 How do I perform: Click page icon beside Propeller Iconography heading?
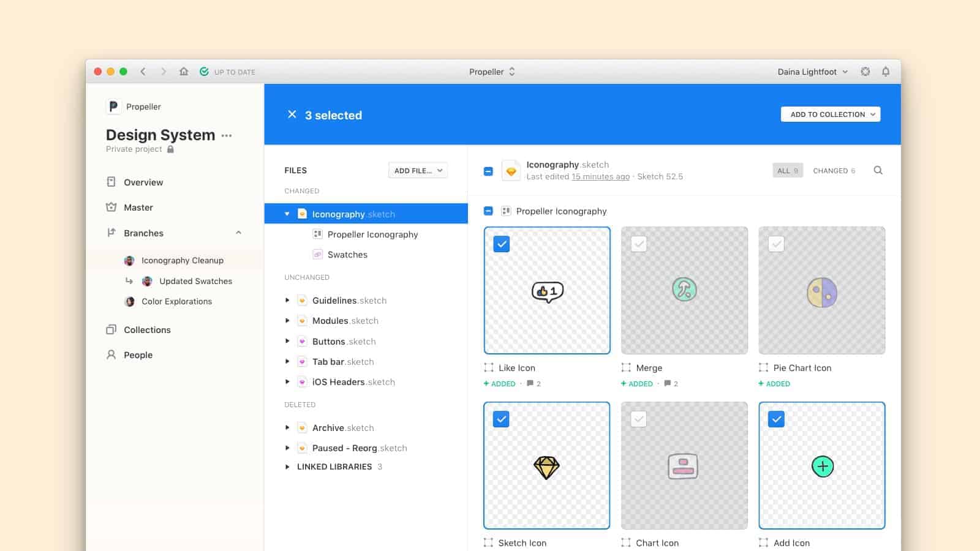[x=506, y=211]
